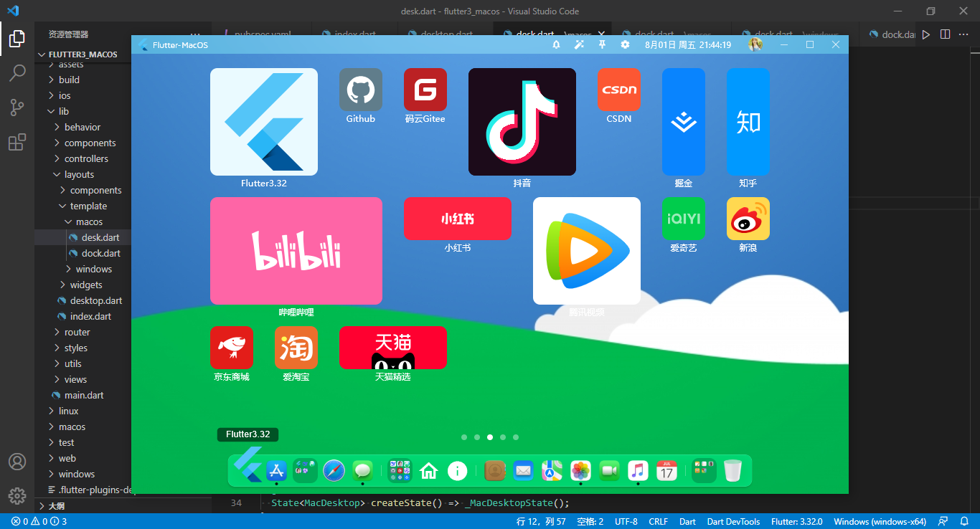Open the info circle icon in dock
The height and width of the screenshot is (529, 980).
[458, 471]
